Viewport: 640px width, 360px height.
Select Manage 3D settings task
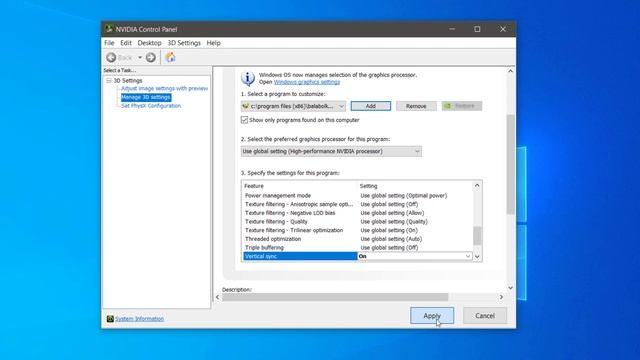tap(146, 97)
